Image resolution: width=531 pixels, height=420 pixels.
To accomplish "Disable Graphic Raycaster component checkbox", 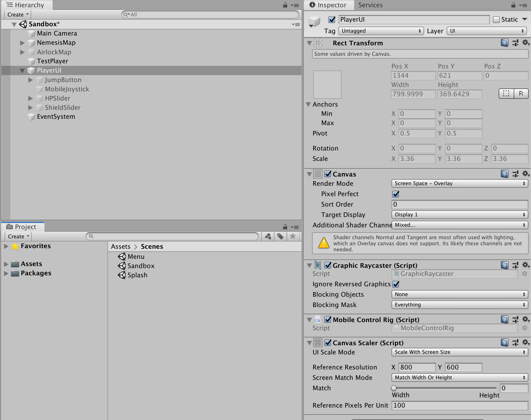I will [328, 265].
